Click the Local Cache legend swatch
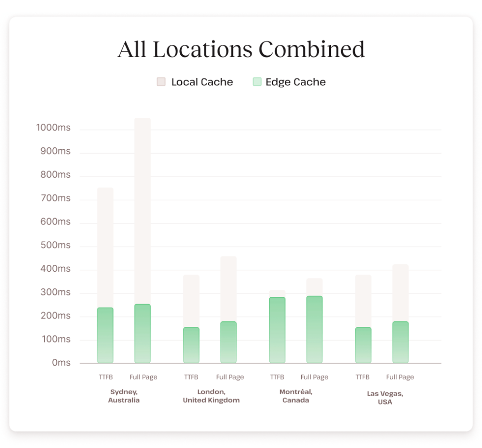The image size is (482, 448). coord(162,81)
